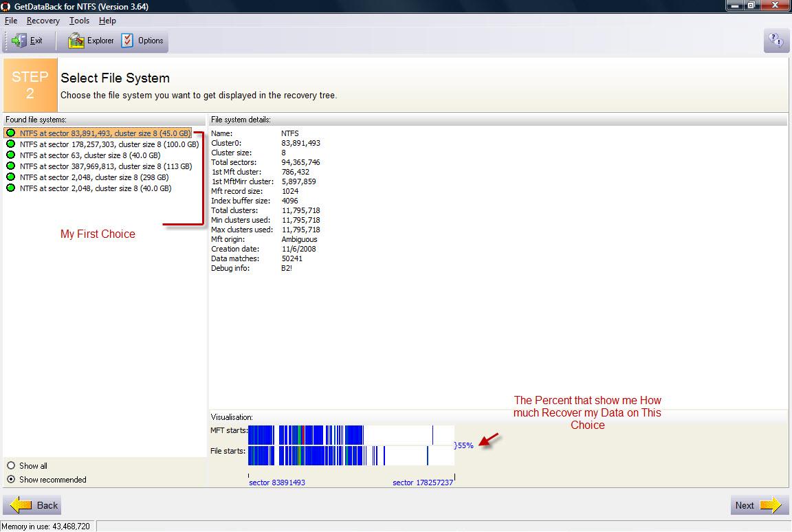The image size is (792, 532).
Task: Click the Exit toolbar icon
Action: pos(19,41)
